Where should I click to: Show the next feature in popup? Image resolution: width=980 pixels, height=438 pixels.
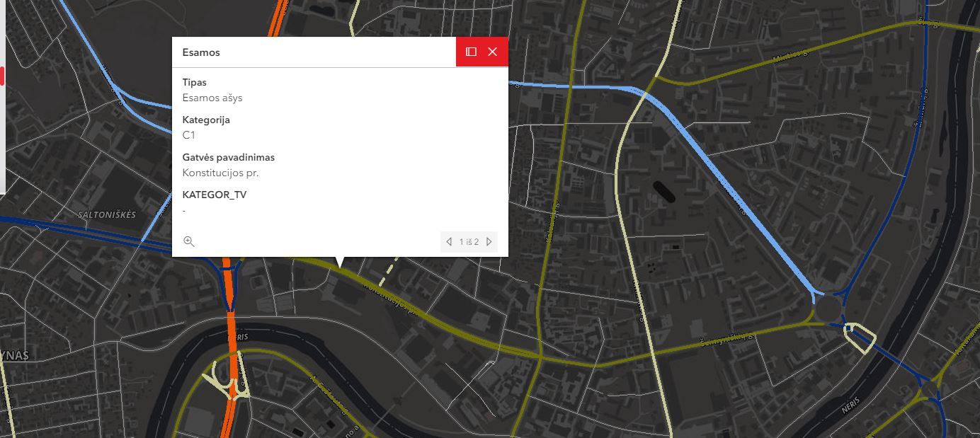(489, 242)
